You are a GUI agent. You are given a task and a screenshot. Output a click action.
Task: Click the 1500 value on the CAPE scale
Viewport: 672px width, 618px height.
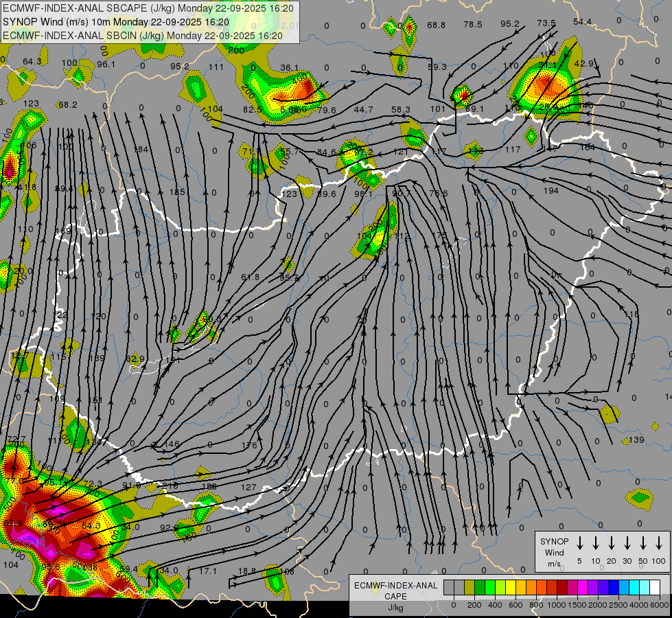coord(577,605)
